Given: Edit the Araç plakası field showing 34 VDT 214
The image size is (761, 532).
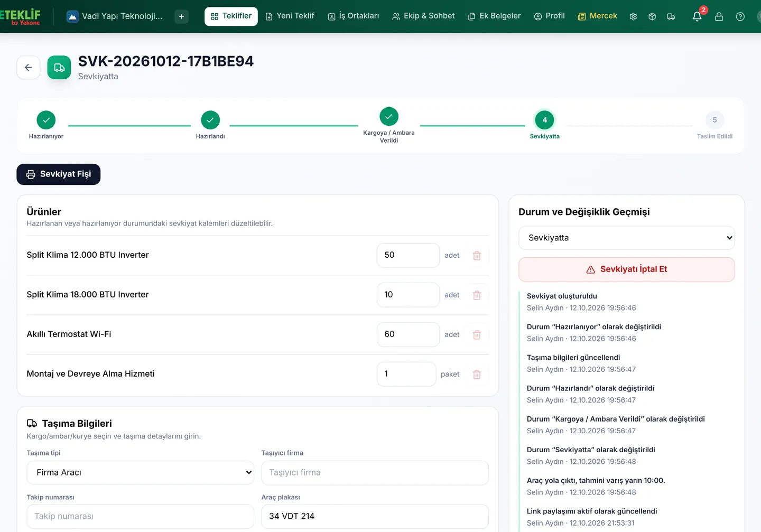Looking at the screenshot, I should coord(375,517).
